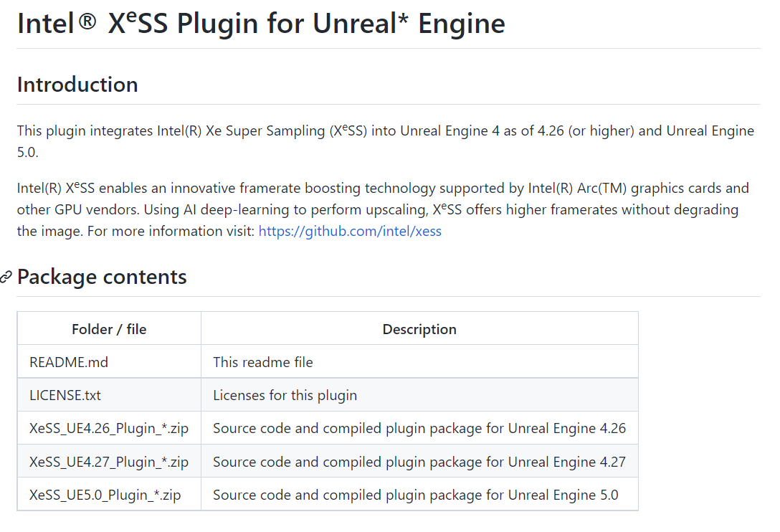Click the 'This readme file' description

click(x=263, y=362)
